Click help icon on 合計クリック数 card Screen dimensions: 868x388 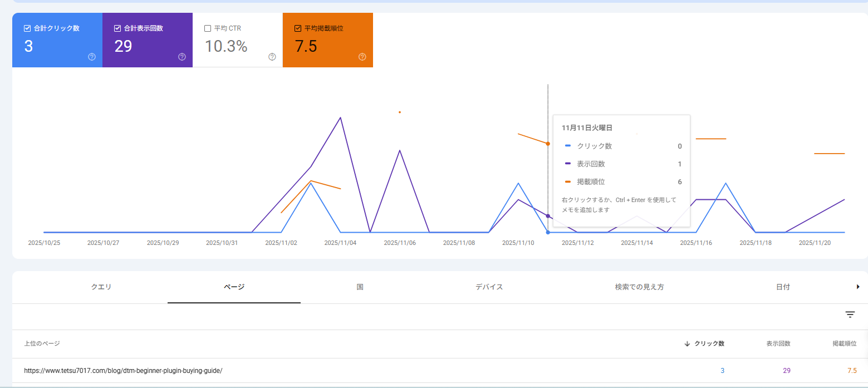tap(92, 57)
